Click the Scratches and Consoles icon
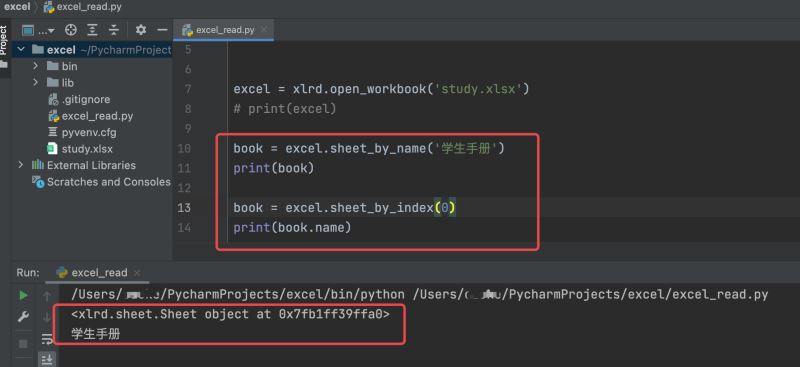The image size is (800, 367). pos(38,182)
